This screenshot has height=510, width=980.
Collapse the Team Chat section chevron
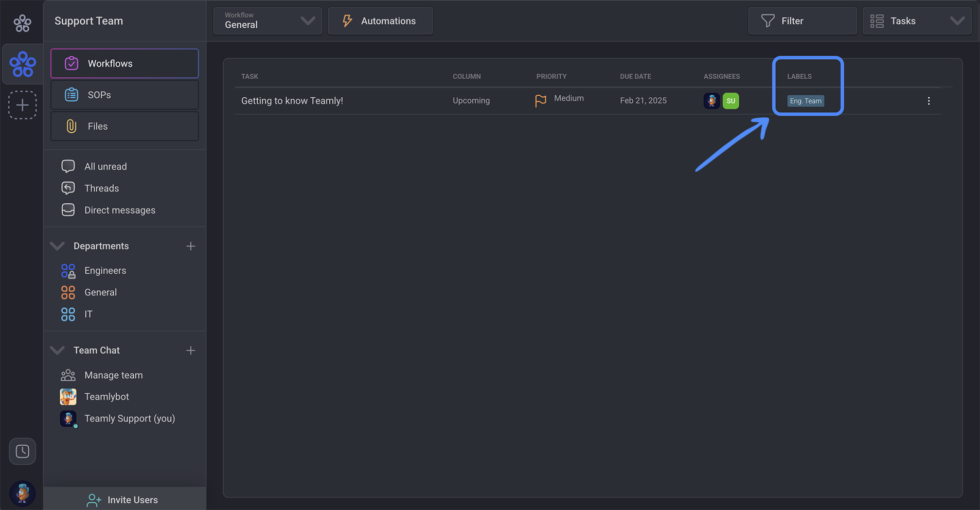(57, 350)
